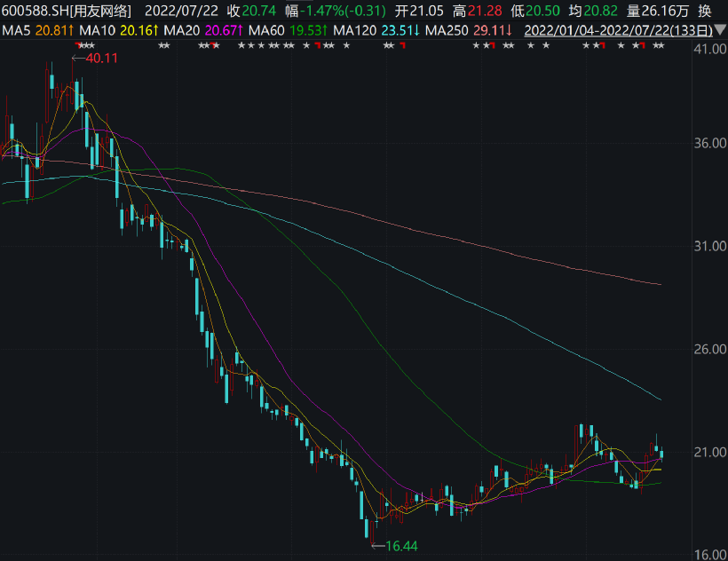Image resolution: width=728 pixels, height=561 pixels.
Task: Open the date range dropdown arrow
Action: click(x=719, y=30)
